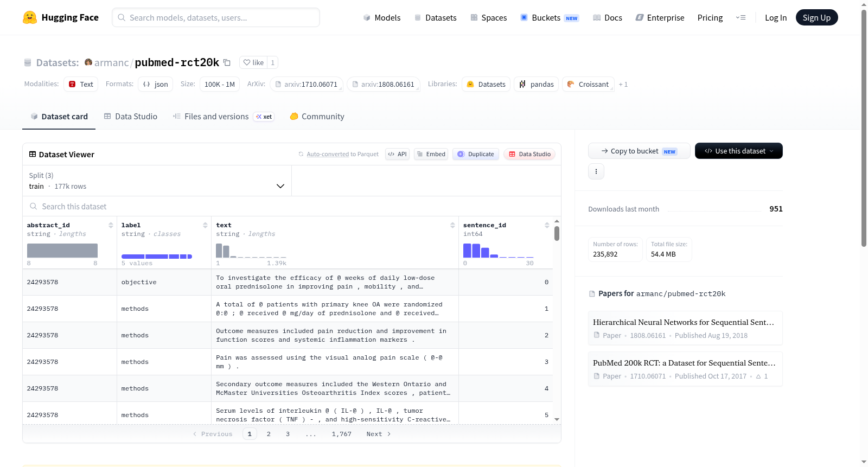Sort by the sentence_id column
This screenshot has height=467, width=868.
pos(547,225)
